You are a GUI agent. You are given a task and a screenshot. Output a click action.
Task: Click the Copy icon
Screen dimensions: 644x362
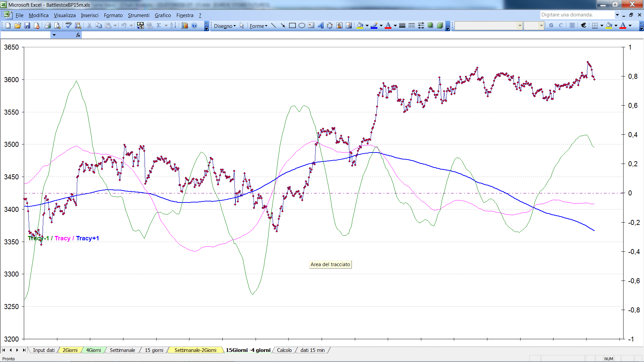click(99, 25)
